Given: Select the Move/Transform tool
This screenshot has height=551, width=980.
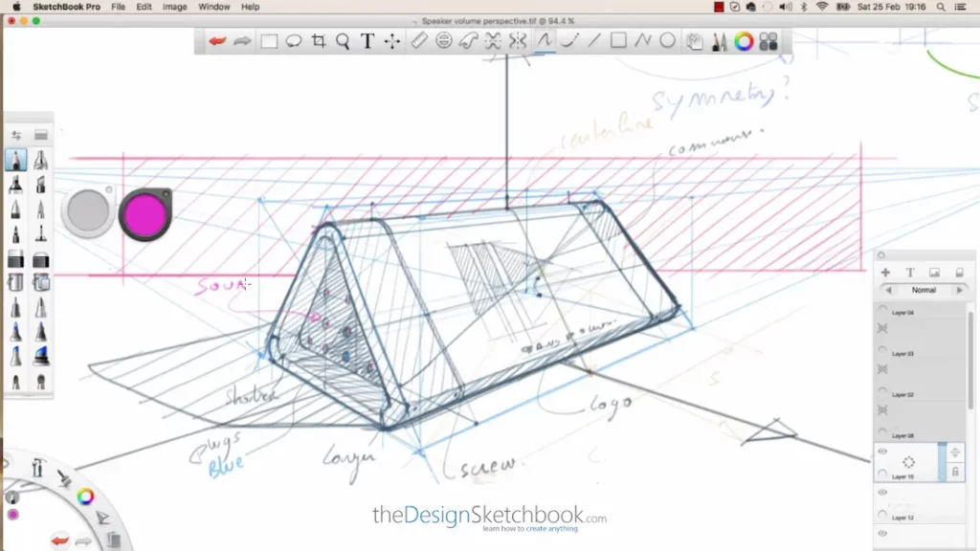Looking at the screenshot, I should coord(392,41).
